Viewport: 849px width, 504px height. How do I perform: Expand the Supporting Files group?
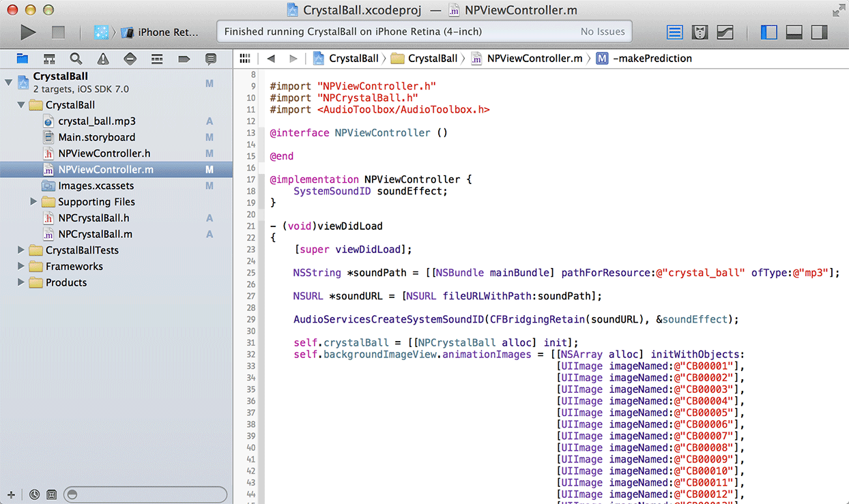33,202
